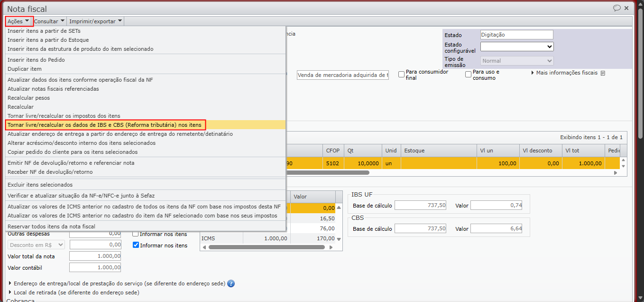Viewport: 644px width, 302px height.
Task: Choose Reservar todos itens da nota fiscal
Action: point(145,226)
